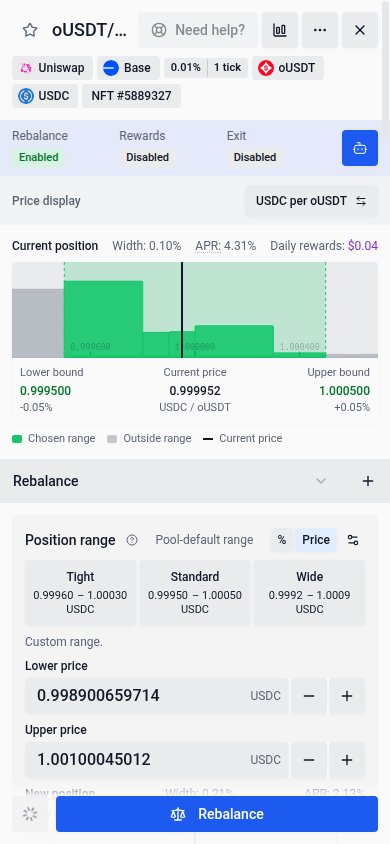Open the three-dot more options menu
Image resolution: width=390 pixels, height=844 pixels.
tap(320, 30)
